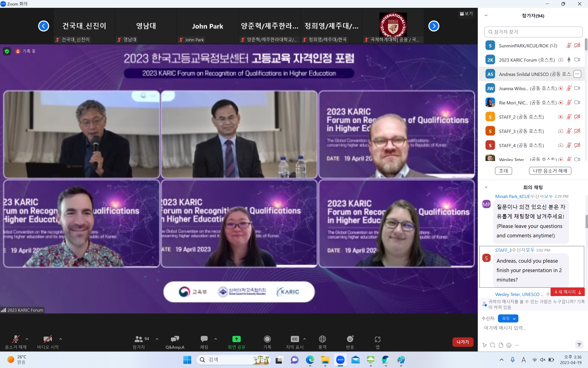The width and height of the screenshot is (588, 368).
Task: Show next video thumbnails with right arrow
Action: [x=434, y=26]
